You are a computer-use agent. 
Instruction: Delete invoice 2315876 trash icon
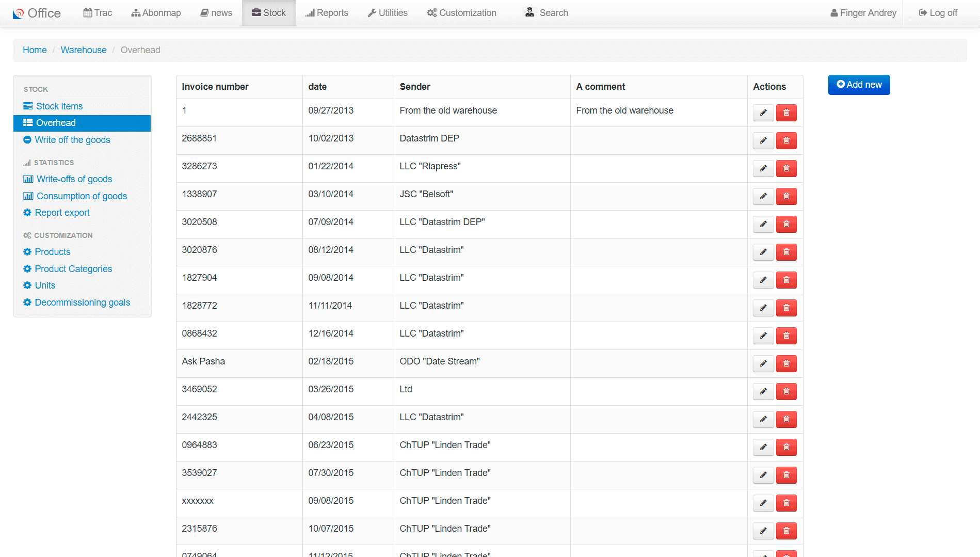point(786,531)
